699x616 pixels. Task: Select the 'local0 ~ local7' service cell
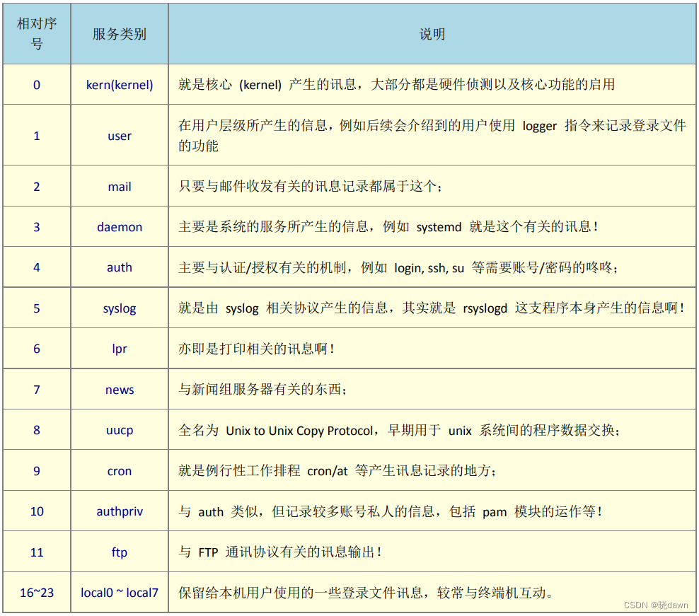pyautogui.click(x=120, y=593)
